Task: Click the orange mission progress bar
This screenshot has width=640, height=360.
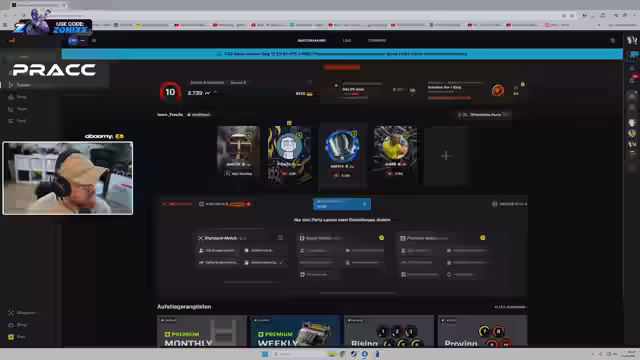Action: (x=449, y=98)
